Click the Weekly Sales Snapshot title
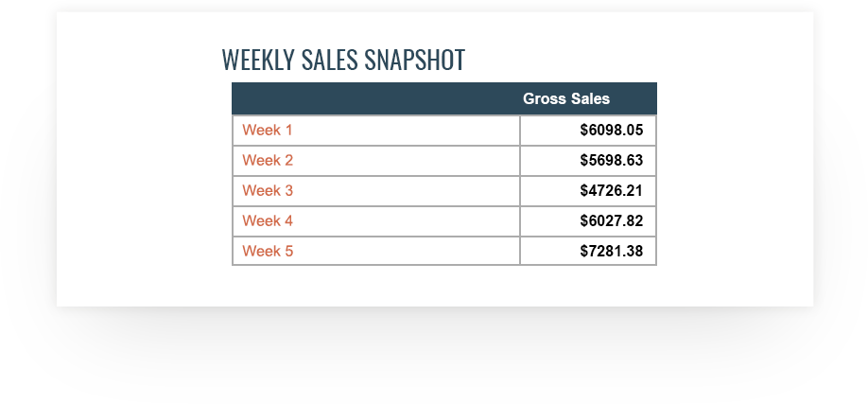 pos(343,60)
